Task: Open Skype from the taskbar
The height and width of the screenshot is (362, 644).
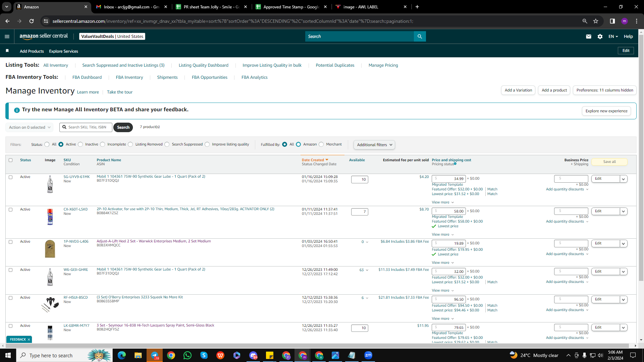Action: pos(204,355)
